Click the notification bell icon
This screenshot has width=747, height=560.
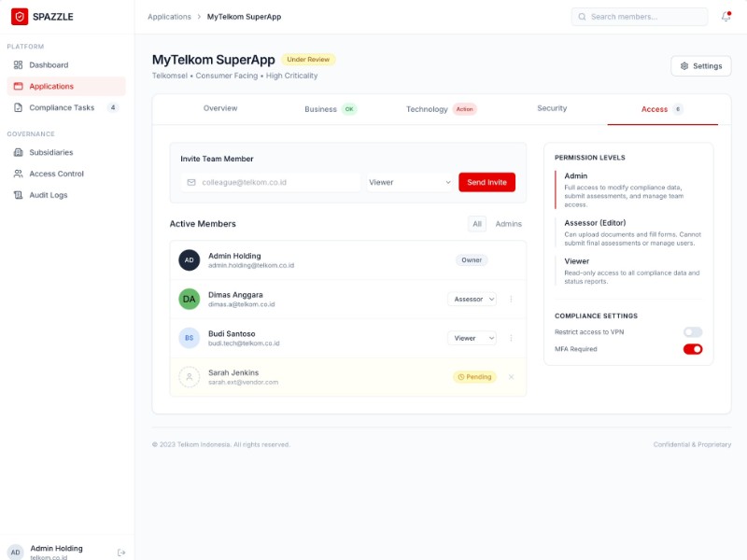click(x=726, y=17)
